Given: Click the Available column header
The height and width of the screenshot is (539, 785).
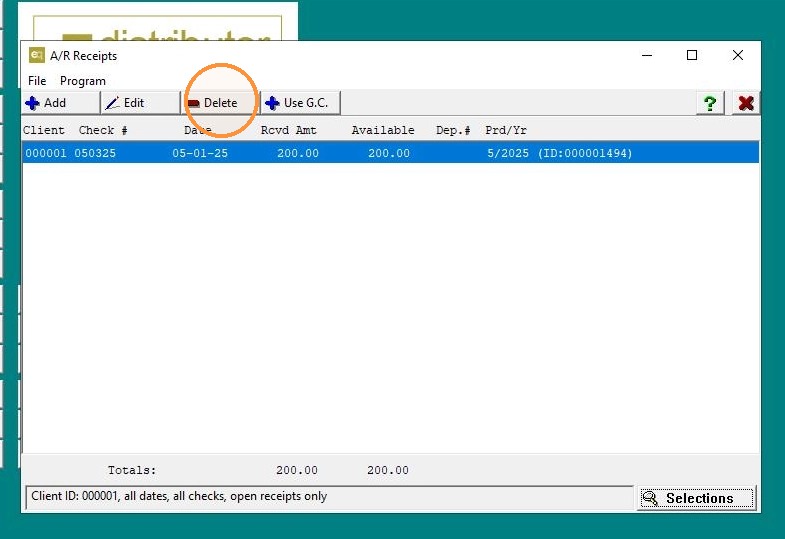Looking at the screenshot, I should tap(383, 130).
